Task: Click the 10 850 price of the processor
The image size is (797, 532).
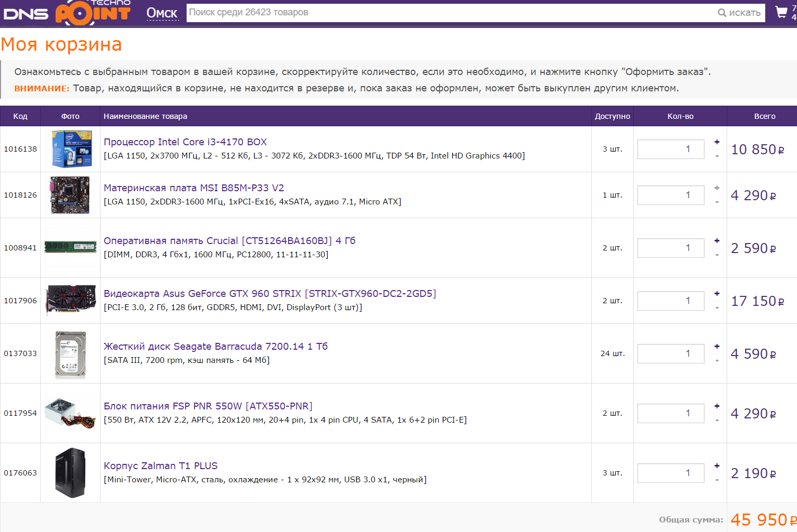Action: pyautogui.click(x=757, y=150)
